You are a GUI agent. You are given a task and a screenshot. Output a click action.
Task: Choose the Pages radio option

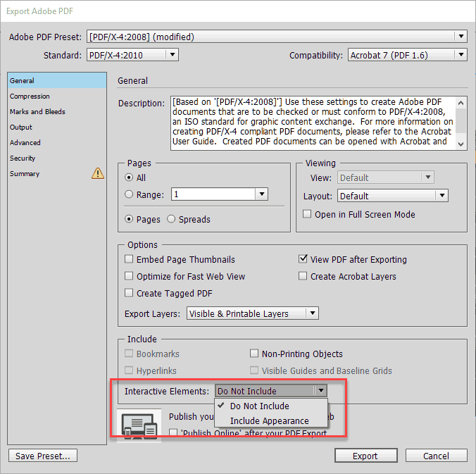(129, 219)
